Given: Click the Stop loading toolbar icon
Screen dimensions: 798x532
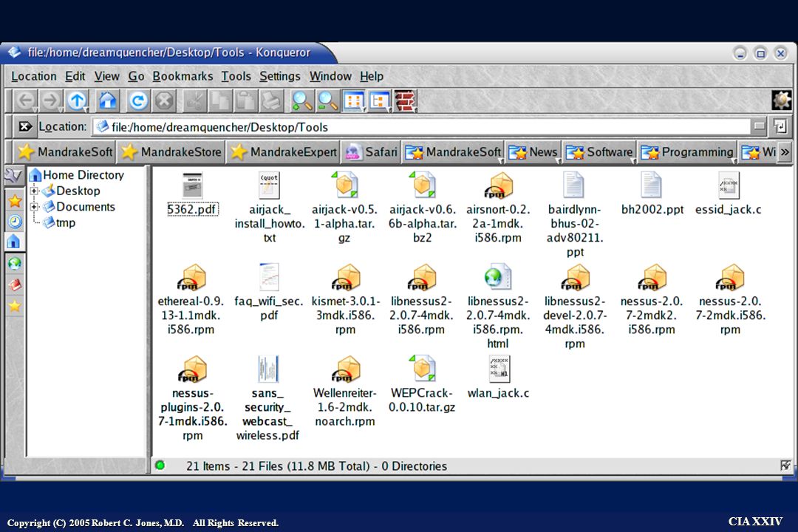Looking at the screenshot, I should pos(164,100).
